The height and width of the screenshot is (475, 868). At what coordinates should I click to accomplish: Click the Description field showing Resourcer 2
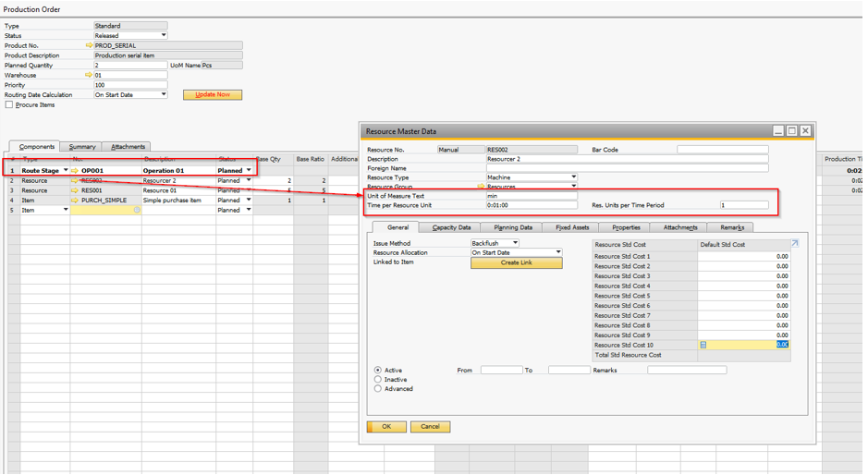tap(627, 159)
